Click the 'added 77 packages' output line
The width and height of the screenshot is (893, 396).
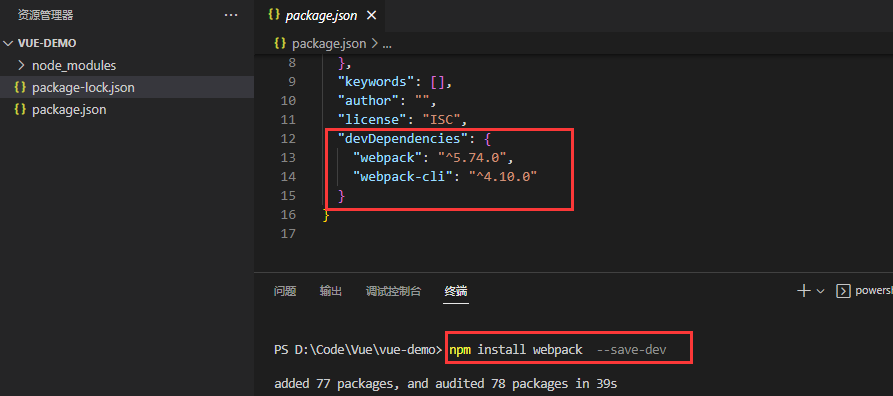pyautogui.click(x=445, y=383)
